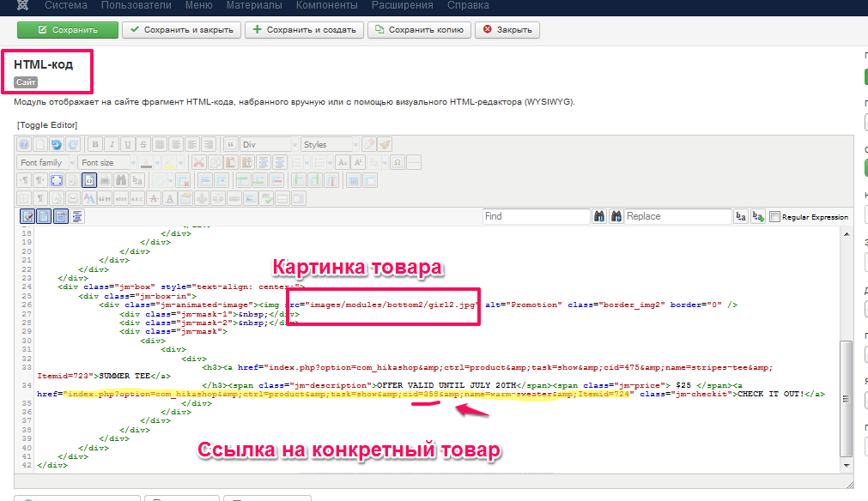Open the text color picker arrow
This screenshot has width=868, height=501.
(x=156, y=162)
